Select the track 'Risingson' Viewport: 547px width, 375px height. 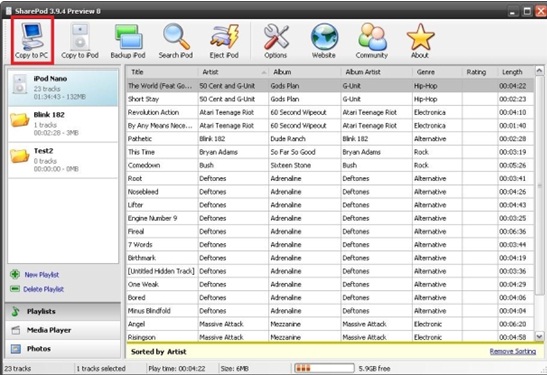(x=330, y=337)
